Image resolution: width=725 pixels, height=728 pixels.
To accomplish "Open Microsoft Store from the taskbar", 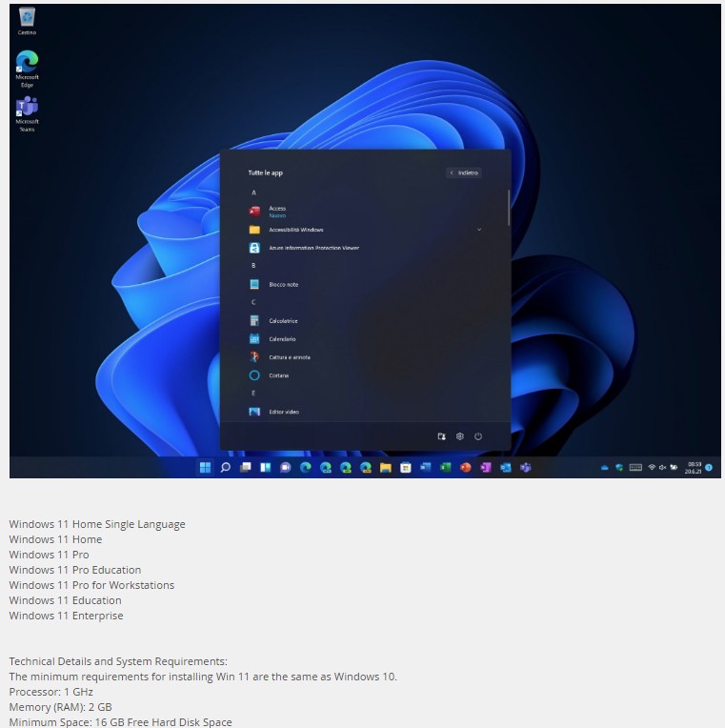I will pyautogui.click(x=406, y=468).
